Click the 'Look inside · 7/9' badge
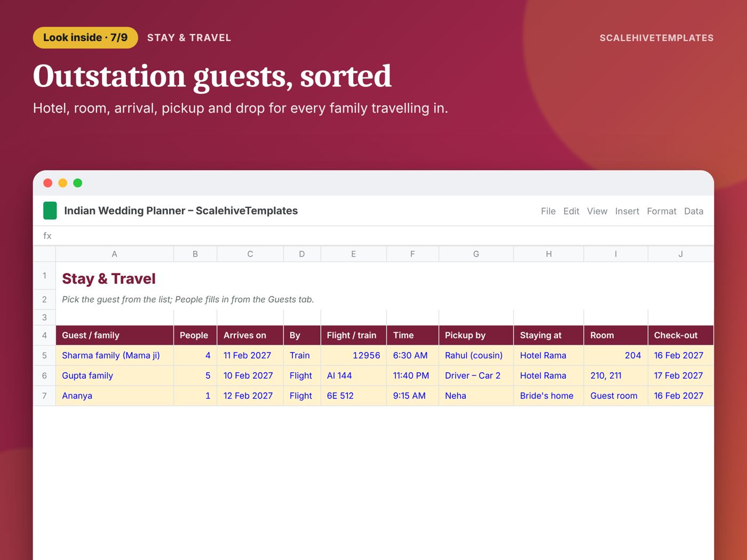This screenshot has width=747, height=560. 85,38
